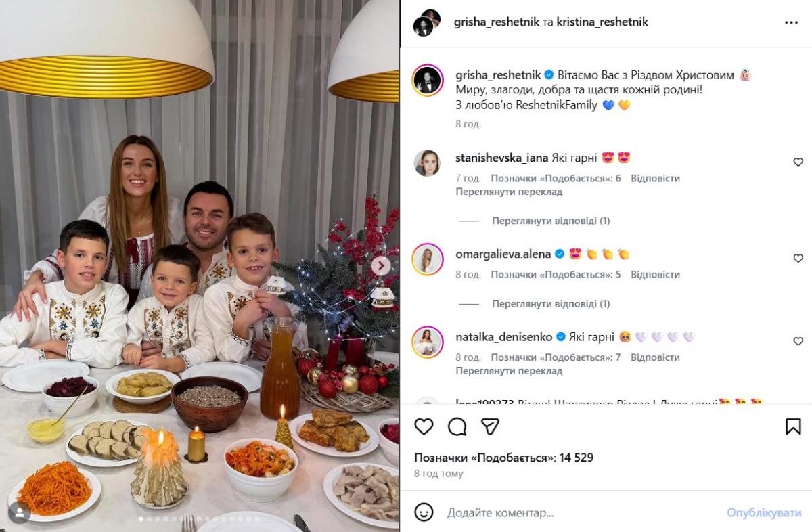Save the post with the bookmark icon
The height and width of the screenshot is (532, 812).
point(793,426)
